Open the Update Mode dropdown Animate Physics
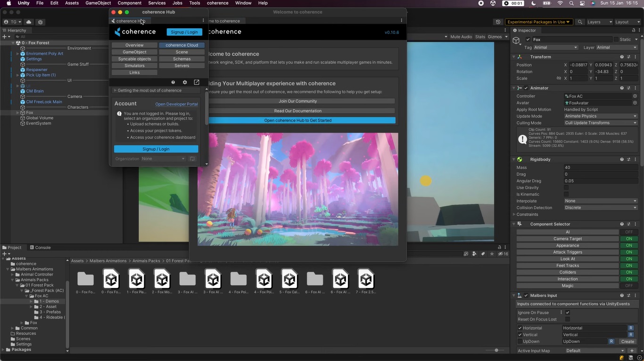The height and width of the screenshot is (361, 644). tap(601, 116)
